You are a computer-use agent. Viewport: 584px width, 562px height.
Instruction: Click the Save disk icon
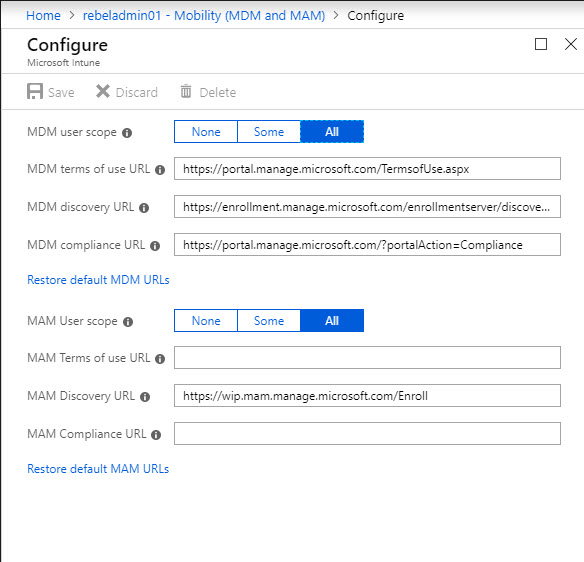point(35,91)
